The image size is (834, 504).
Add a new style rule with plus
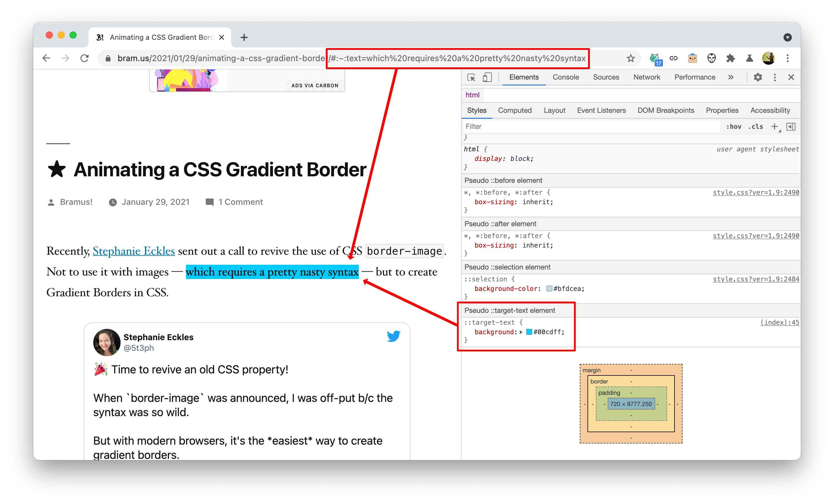pos(774,126)
